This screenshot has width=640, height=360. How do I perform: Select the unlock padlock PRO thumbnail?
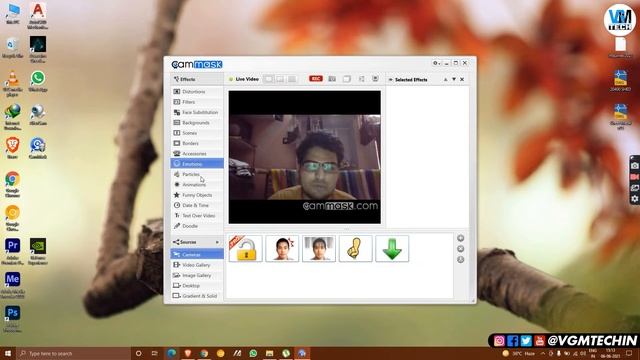click(x=245, y=248)
